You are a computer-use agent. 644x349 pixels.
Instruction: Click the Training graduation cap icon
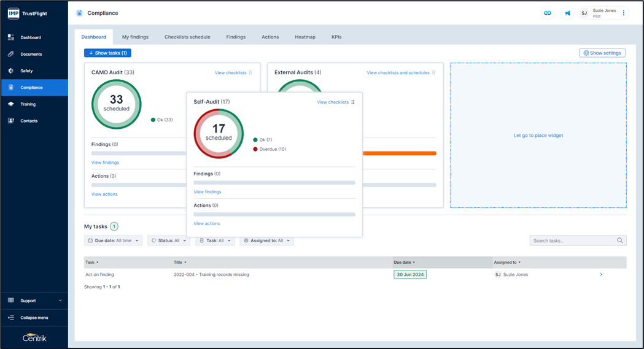coord(11,104)
